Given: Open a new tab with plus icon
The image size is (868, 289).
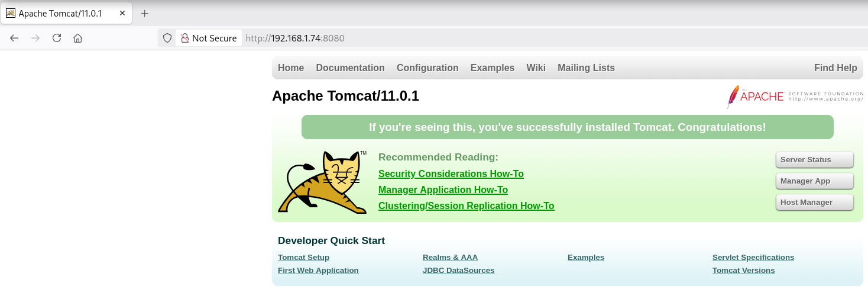Looking at the screenshot, I should pyautogui.click(x=144, y=13).
